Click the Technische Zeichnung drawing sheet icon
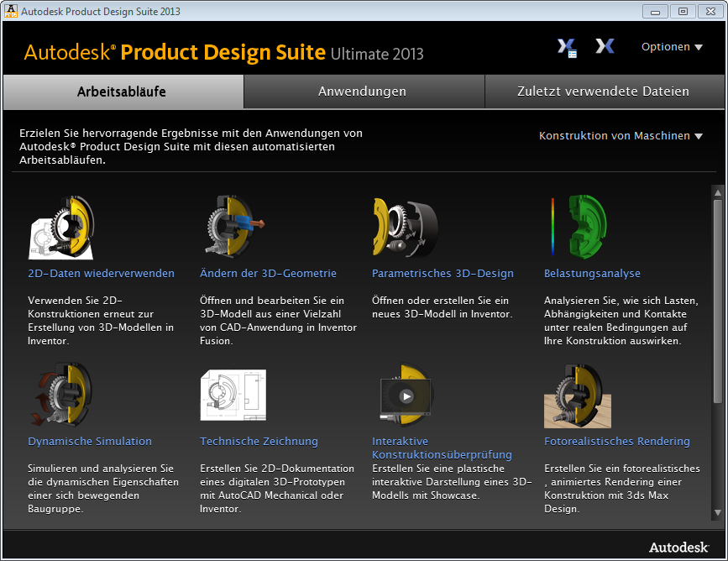This screenshot has height=561, width=728. point(233,395)
